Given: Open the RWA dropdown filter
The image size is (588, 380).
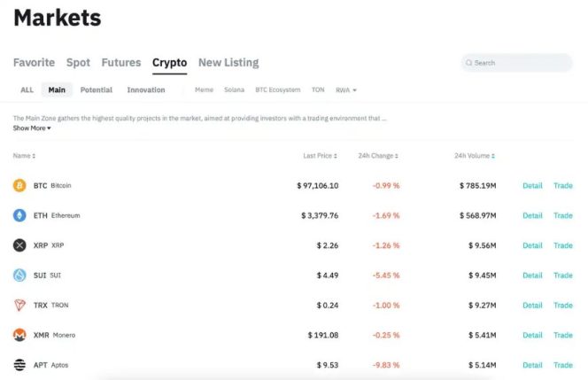Looking at the screenshot, I should 346,90.
